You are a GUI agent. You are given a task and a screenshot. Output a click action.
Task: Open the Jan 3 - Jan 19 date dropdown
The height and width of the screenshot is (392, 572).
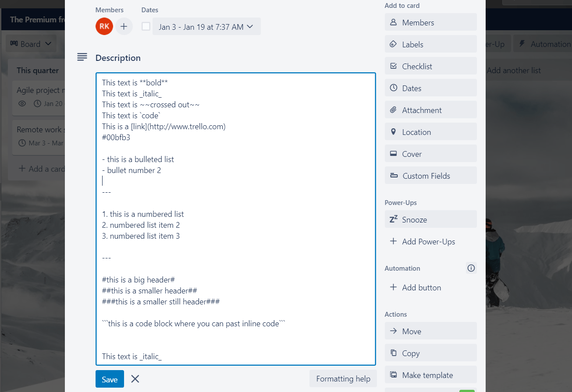(206, 26)
